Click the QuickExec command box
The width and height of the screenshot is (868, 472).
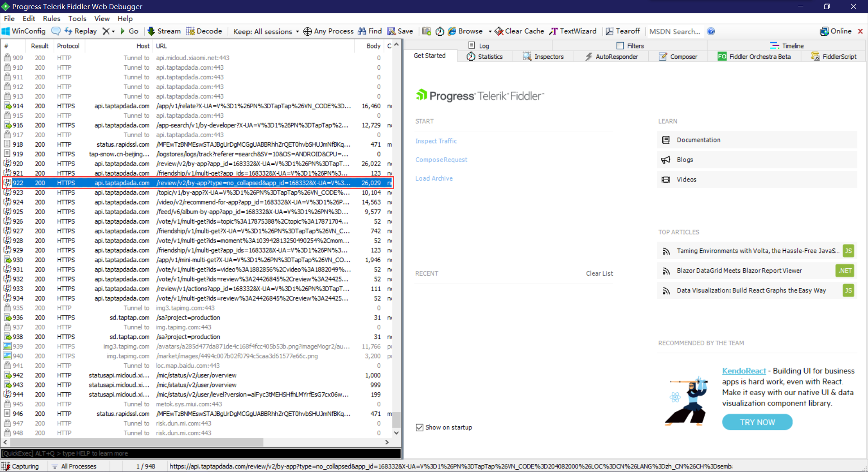201,453
